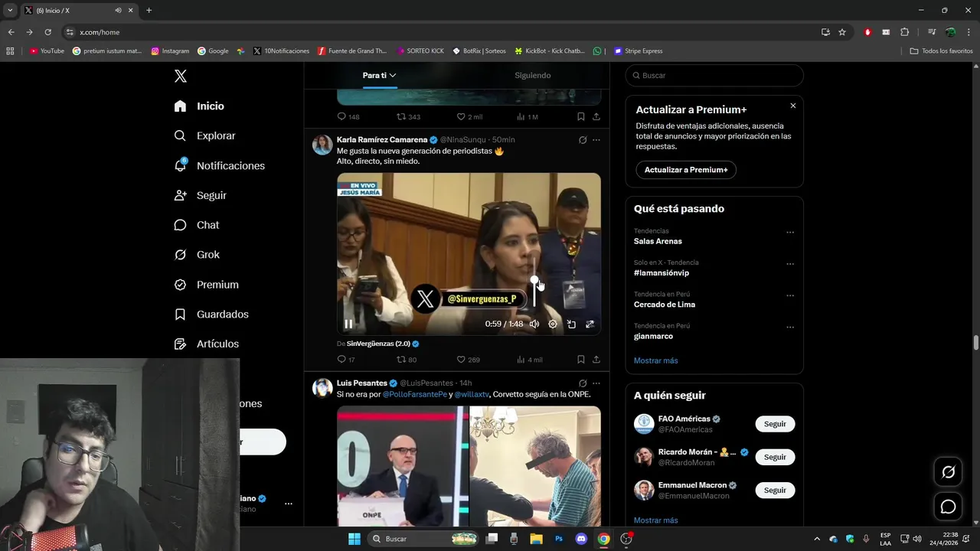Screen dimensions: 980x551
Task: Show more trends under Qué está pasando
Action: click(x=655, y=360)
